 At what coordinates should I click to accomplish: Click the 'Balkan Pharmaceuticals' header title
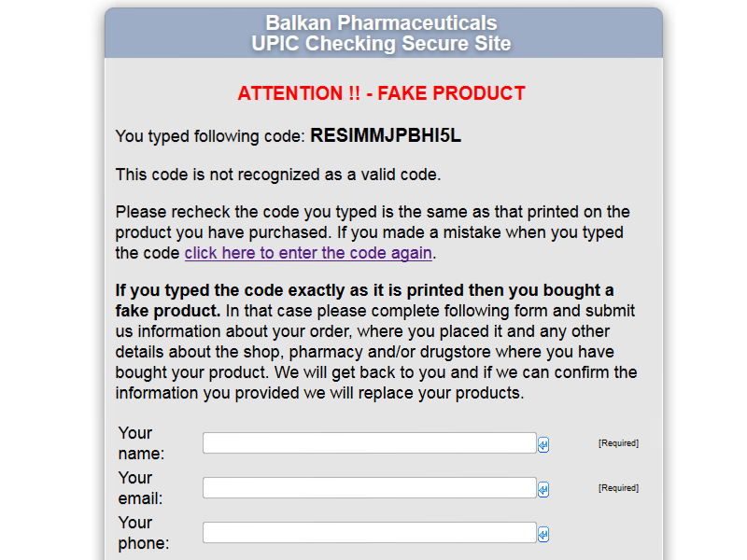(x=381, y=23)
